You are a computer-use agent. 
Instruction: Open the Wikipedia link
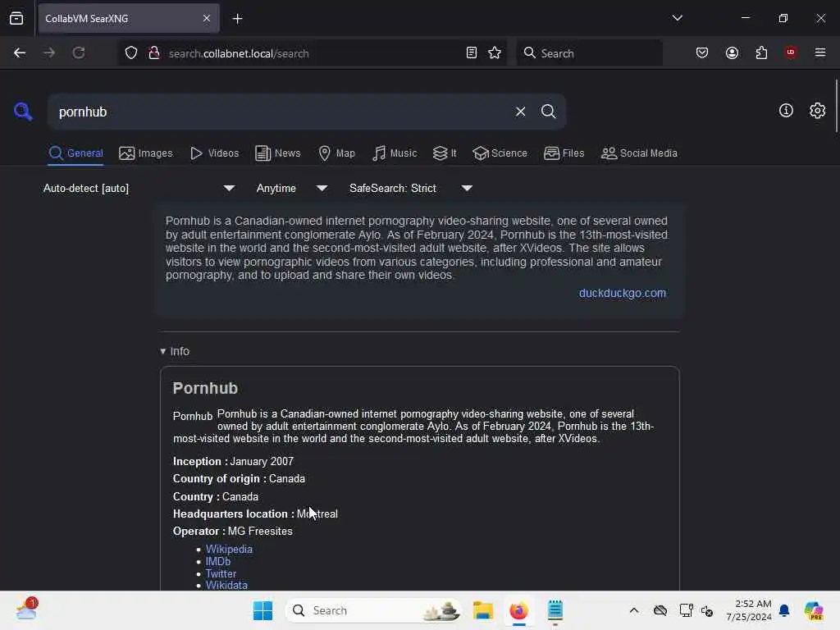(229, 549)
